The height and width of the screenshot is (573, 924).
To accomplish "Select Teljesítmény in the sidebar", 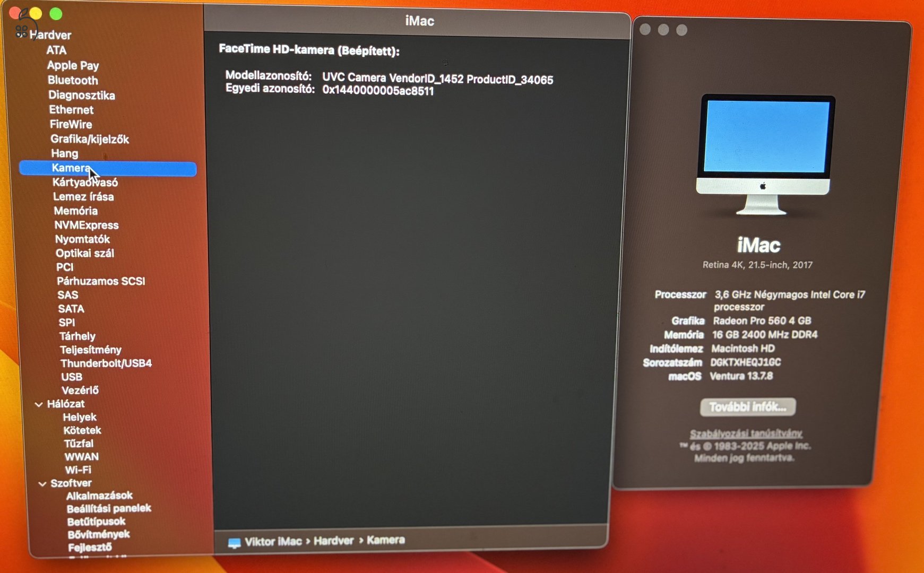I will pyautogui.click(x=91, y=350).
